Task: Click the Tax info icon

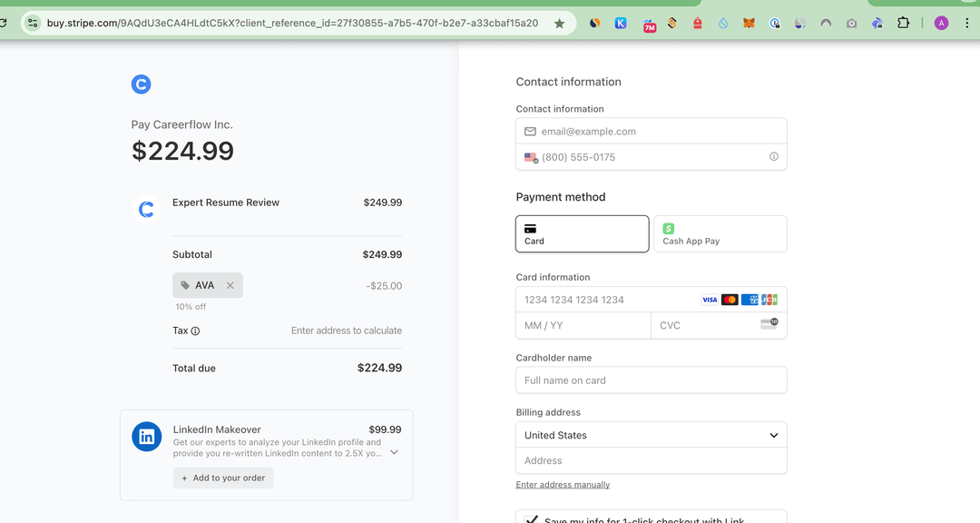Action: tap(195, 331)
